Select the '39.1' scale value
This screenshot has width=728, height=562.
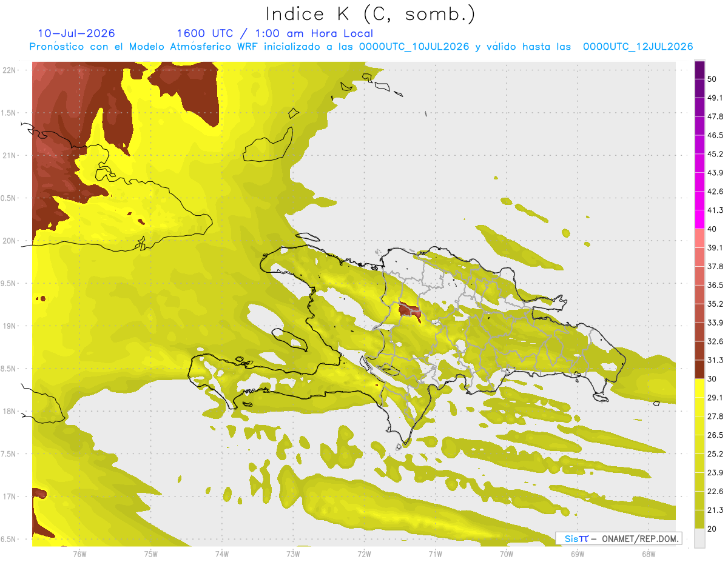pyautogui.click(x=715, y=247)
